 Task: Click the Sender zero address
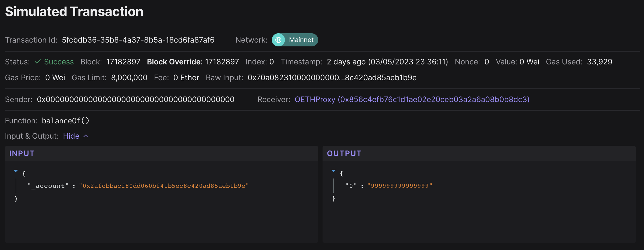pyautogui.click(x=136, y=99)
